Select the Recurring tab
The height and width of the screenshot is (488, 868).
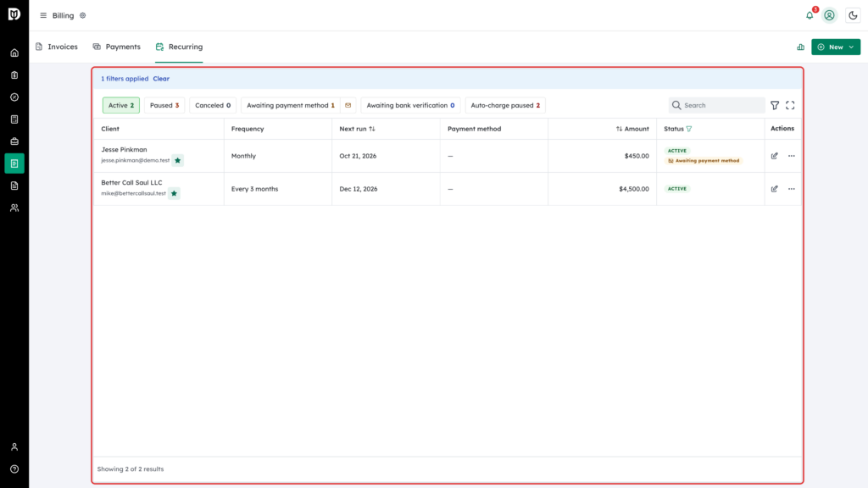(179, 47)
